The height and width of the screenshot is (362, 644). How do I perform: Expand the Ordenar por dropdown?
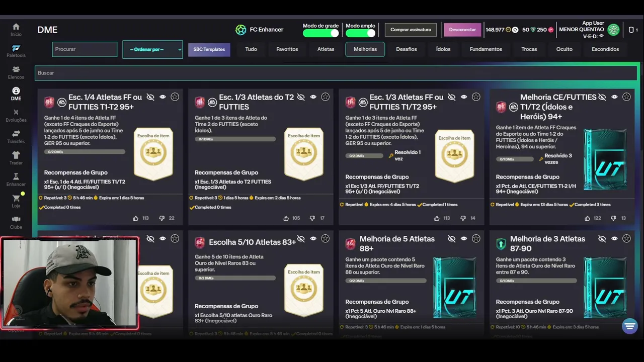152,49
